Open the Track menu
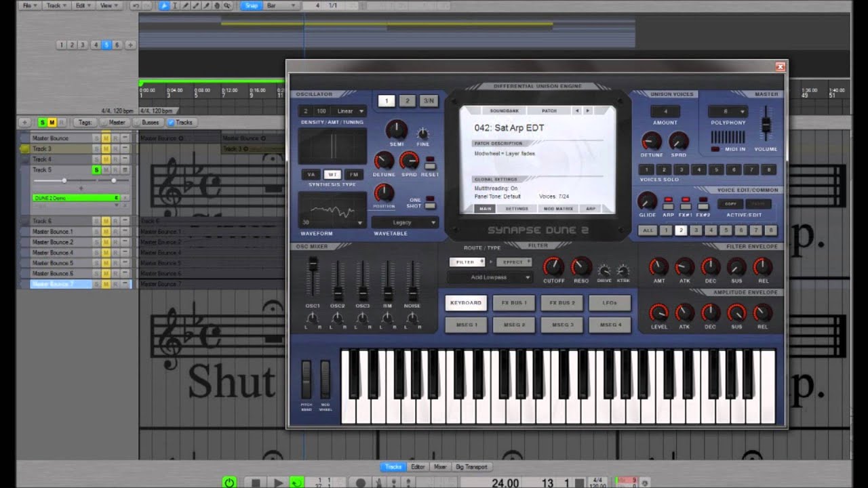Viewport: 868px width, 488px height. [55, 5]
